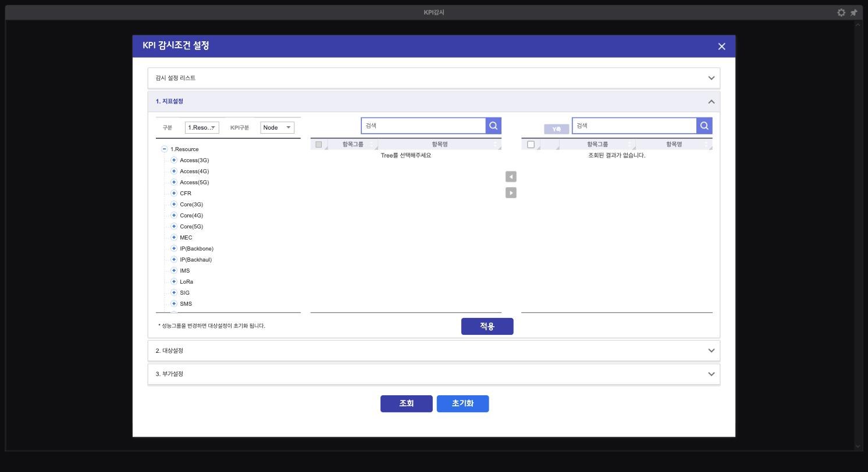
Task: Collapse the 1.Resource tree node
Action: [164, 149]
